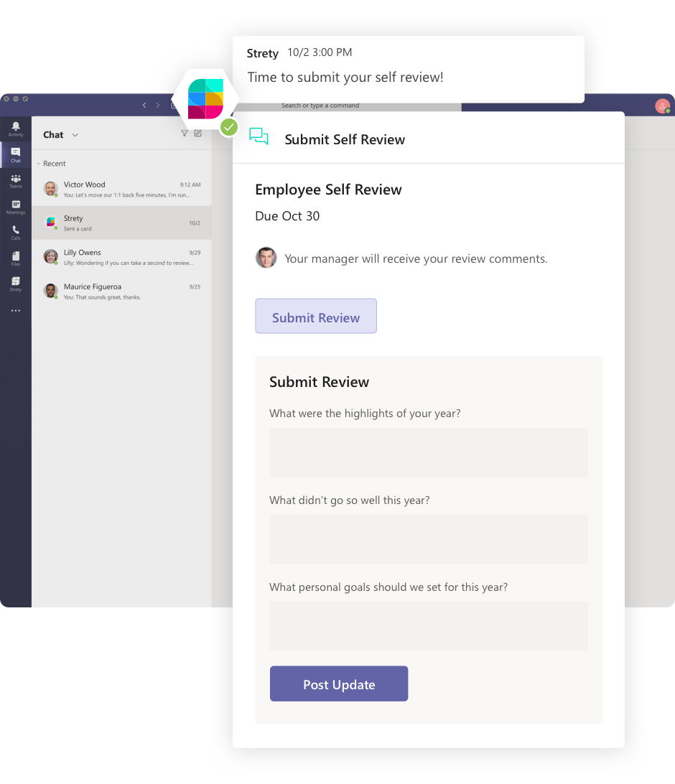Open the profile avatar in the top bar
Image resolution: width=675 pixels, height=784 pixels.
[661, 106]
